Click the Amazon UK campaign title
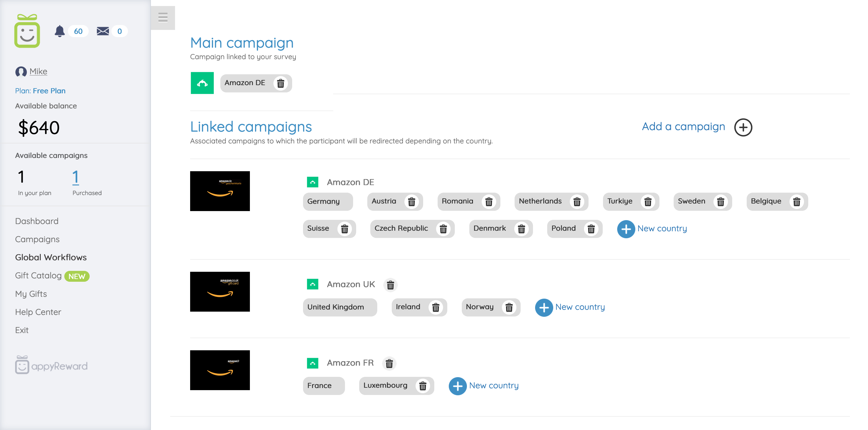 tap(351, 284)
